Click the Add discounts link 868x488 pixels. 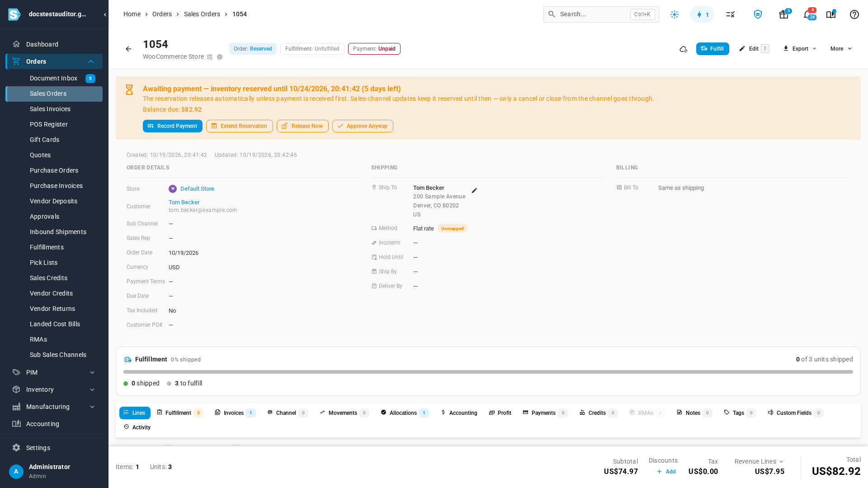click(666, 472)
